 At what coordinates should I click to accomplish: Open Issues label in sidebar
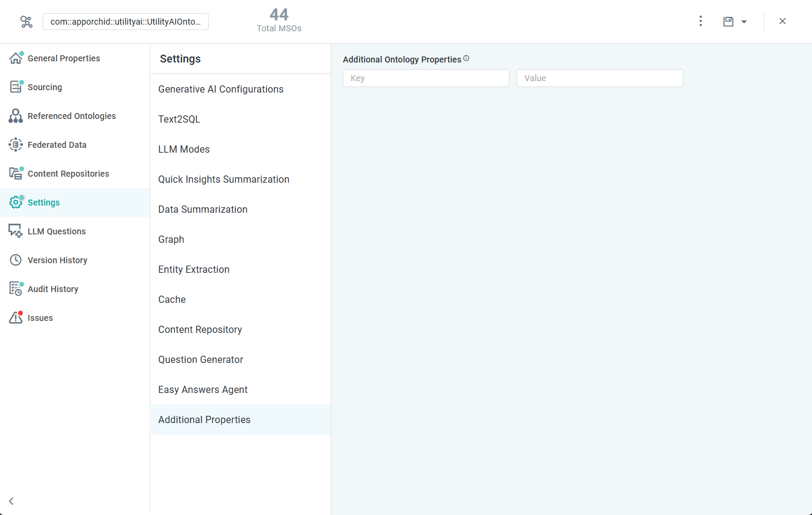(x=40, y=318)
